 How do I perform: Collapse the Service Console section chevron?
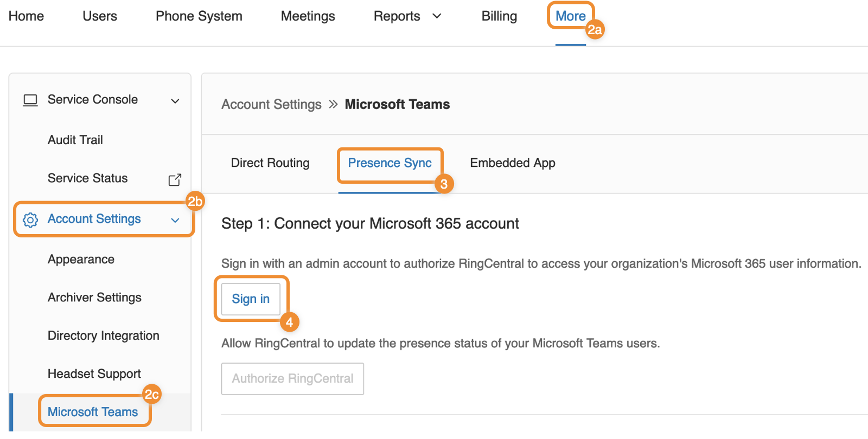coord(175,101)
